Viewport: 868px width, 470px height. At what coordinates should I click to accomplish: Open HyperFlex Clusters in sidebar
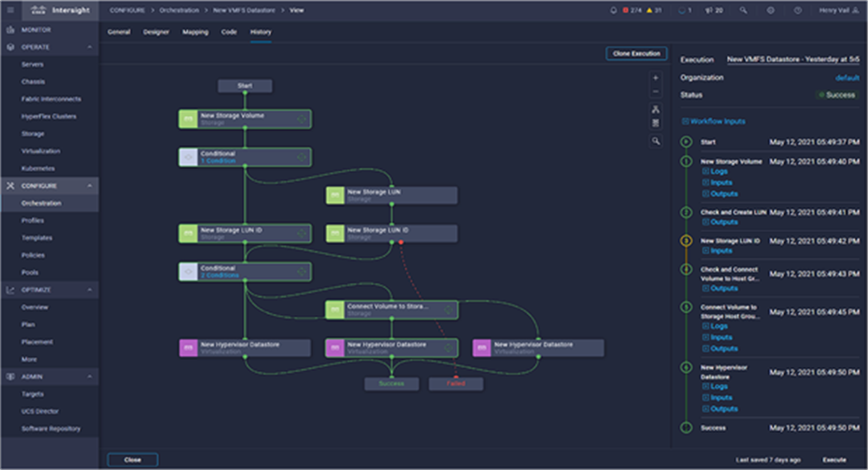coord(50,117)
